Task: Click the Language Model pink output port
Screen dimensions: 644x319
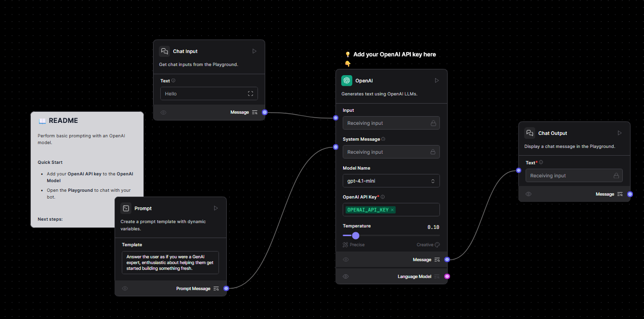Action: (x=447, y=277)
